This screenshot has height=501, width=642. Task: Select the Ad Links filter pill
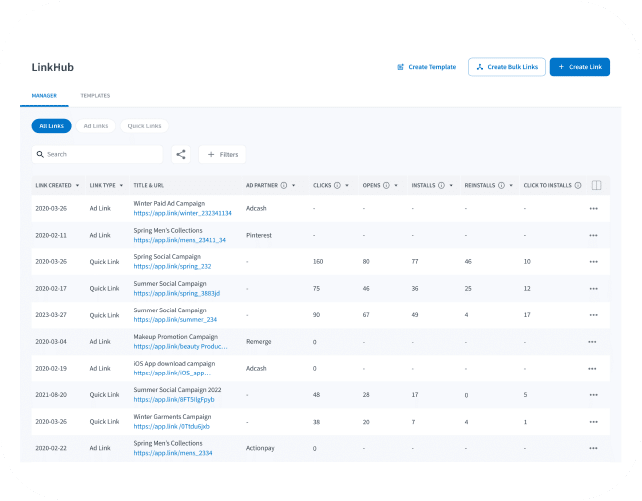[x=96, y=126]
